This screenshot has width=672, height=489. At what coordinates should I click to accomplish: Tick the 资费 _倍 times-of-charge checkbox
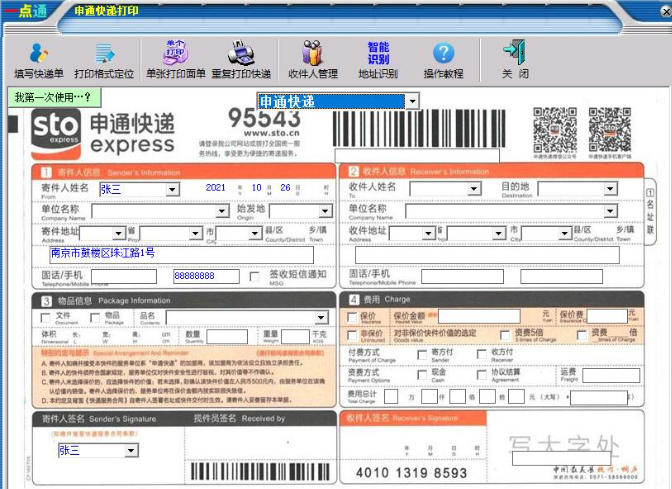582,335
